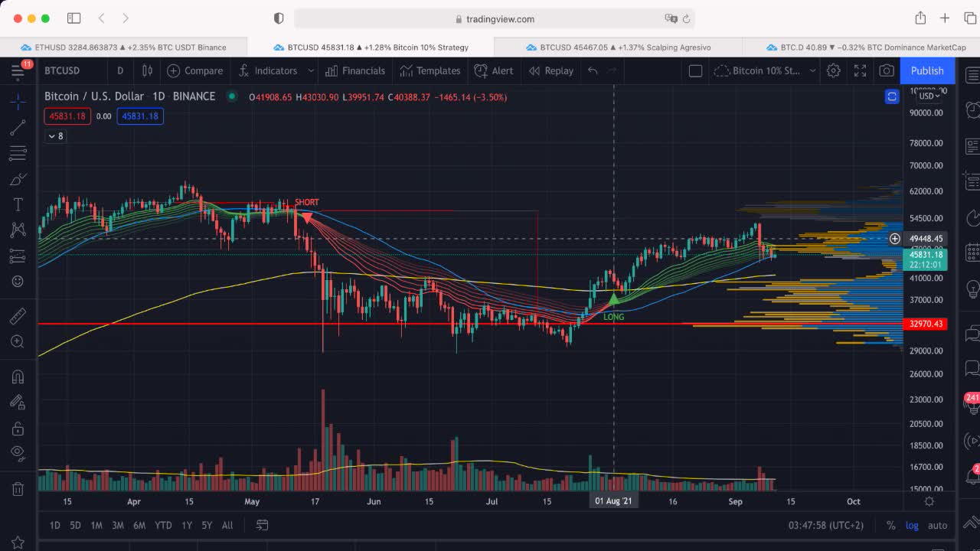The width and height of the screenshot is (980, 551).
Task: Select the YTD date range
Action: [163, 525]
